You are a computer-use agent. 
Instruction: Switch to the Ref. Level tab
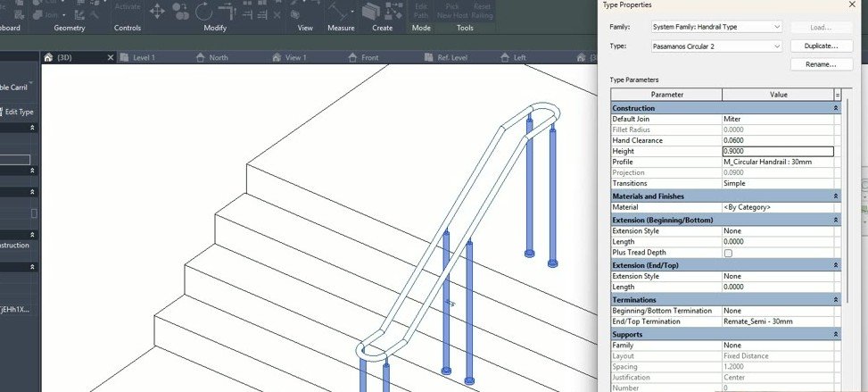click(x=452, y=57)
